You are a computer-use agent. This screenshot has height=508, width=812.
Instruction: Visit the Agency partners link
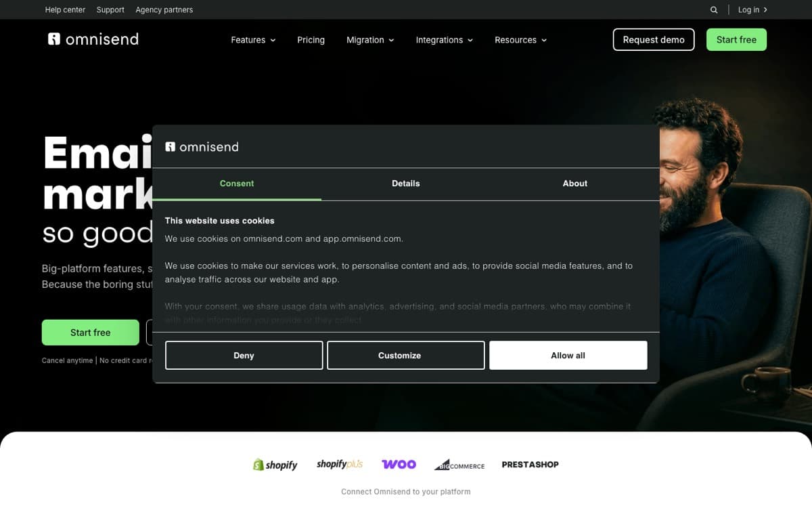[x=164, y=9]
